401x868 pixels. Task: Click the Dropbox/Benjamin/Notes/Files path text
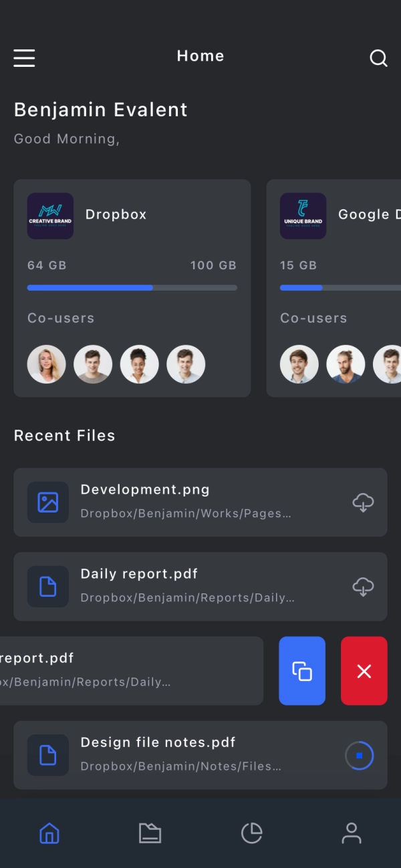[180, 766]
